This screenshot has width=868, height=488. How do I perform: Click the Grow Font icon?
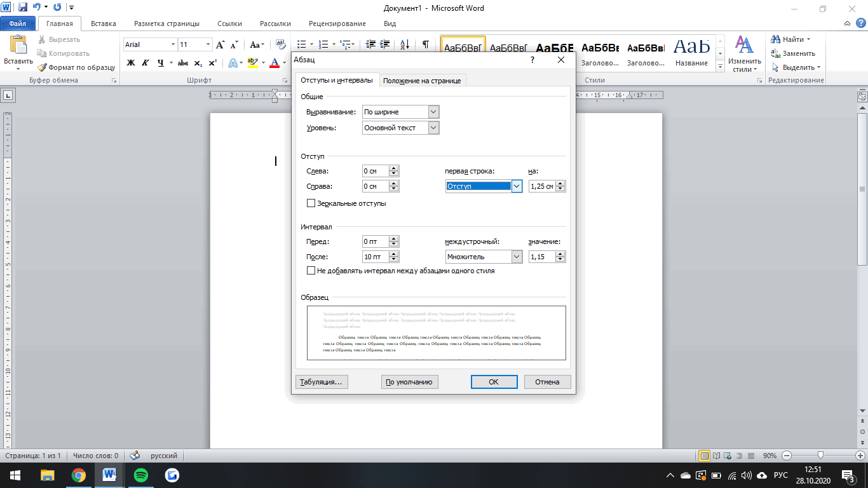[x=220, y=44]
